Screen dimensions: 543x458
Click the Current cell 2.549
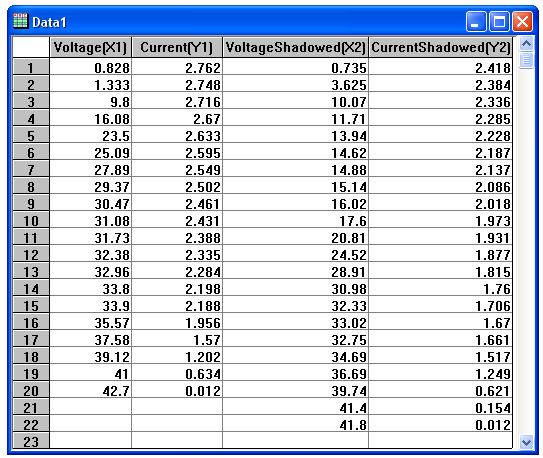tap(177, 169)
